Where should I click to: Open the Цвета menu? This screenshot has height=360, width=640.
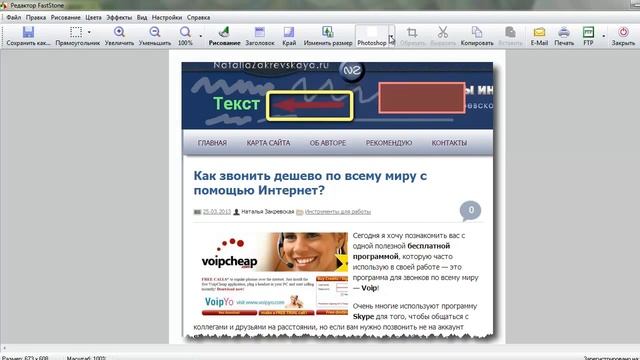point(93,18)
